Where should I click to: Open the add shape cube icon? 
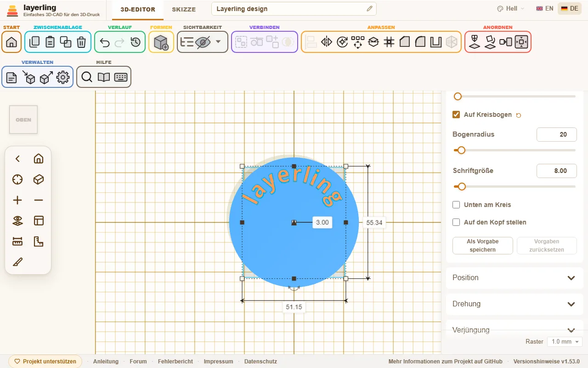click(x=161, y=42)
